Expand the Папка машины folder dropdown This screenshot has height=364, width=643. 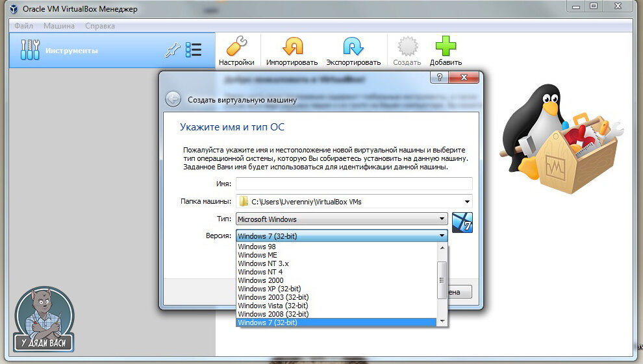coord(467,201)
